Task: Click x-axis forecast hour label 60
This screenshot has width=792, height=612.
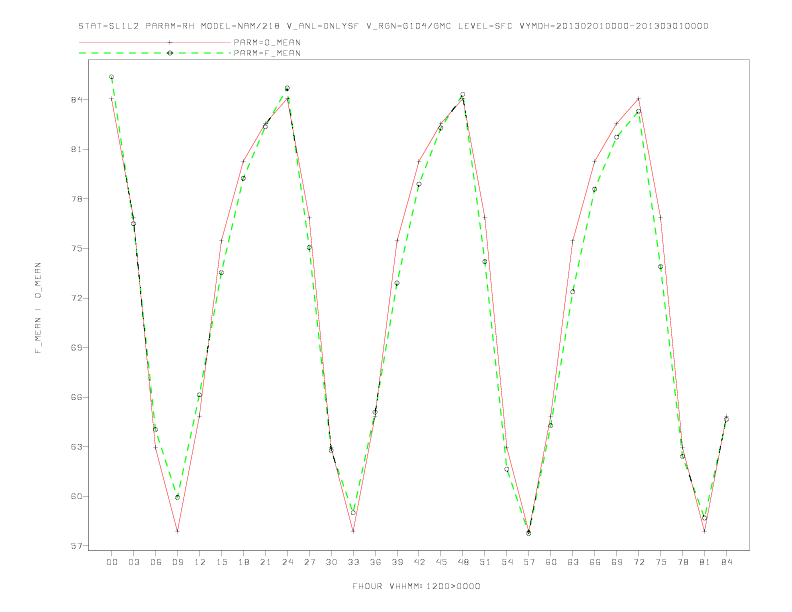Action: pyautogui.click(x=551, y=562)
